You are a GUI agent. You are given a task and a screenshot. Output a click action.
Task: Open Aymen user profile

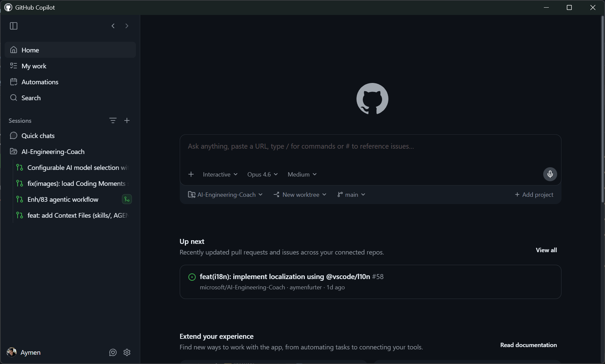click(24, 352)
